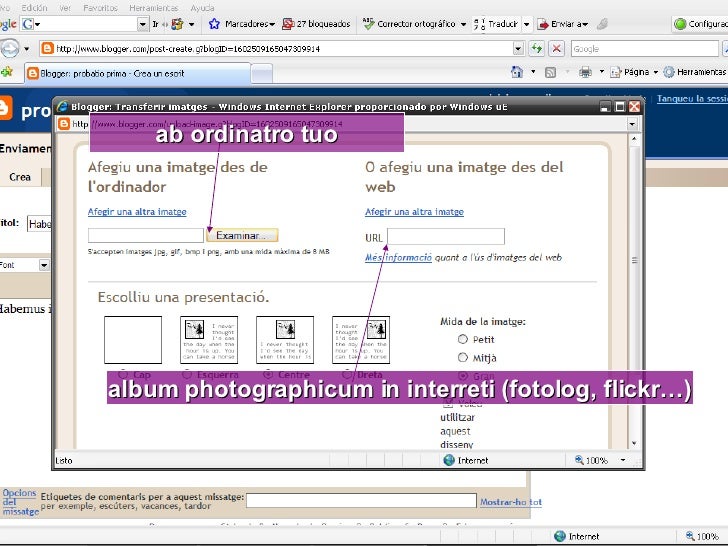This screenshot has height=546, width=728.
Task: Select the Gran image size radio button
Action: point(463,375)
